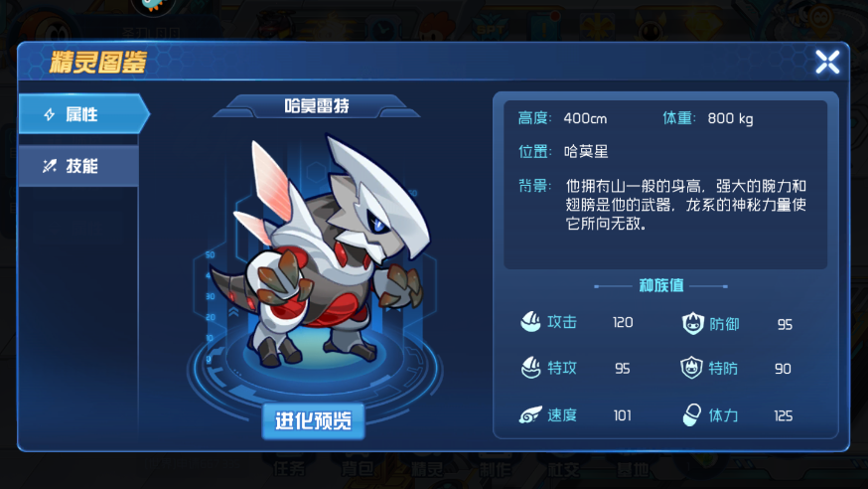The image size is (868, 489).
Task: Click the 特攻 claw icon
Action: 530,367
